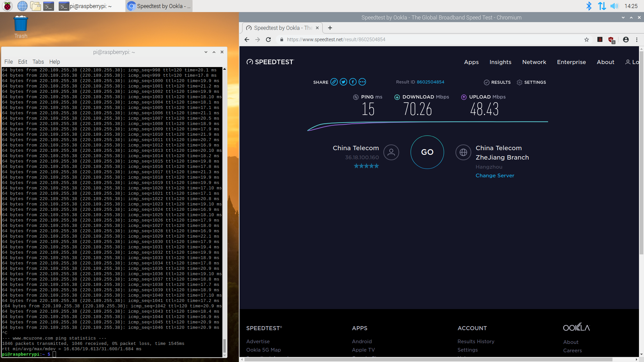Open the Apple TV footer link
This screenshot has width=644, height=362.
[363, 350]
